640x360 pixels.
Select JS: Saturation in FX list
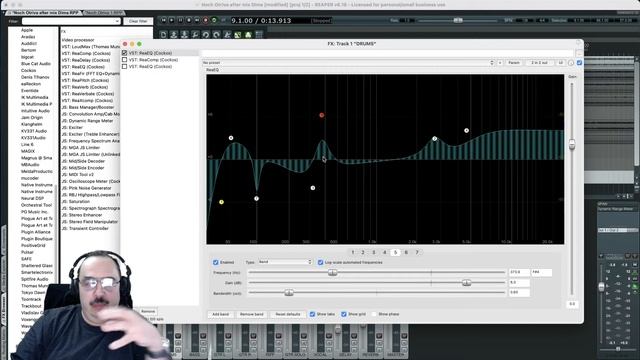76,202
